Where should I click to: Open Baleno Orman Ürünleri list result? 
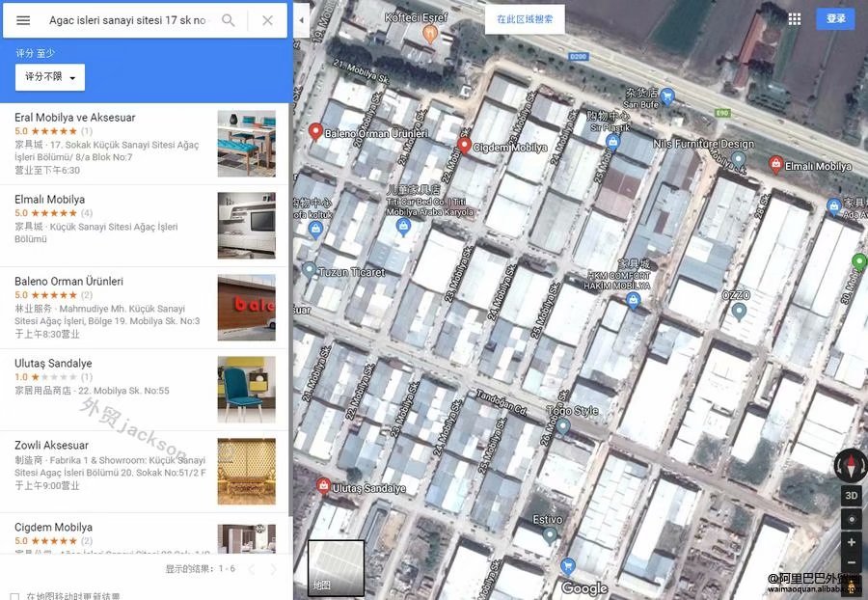click(x=144, y=308)
